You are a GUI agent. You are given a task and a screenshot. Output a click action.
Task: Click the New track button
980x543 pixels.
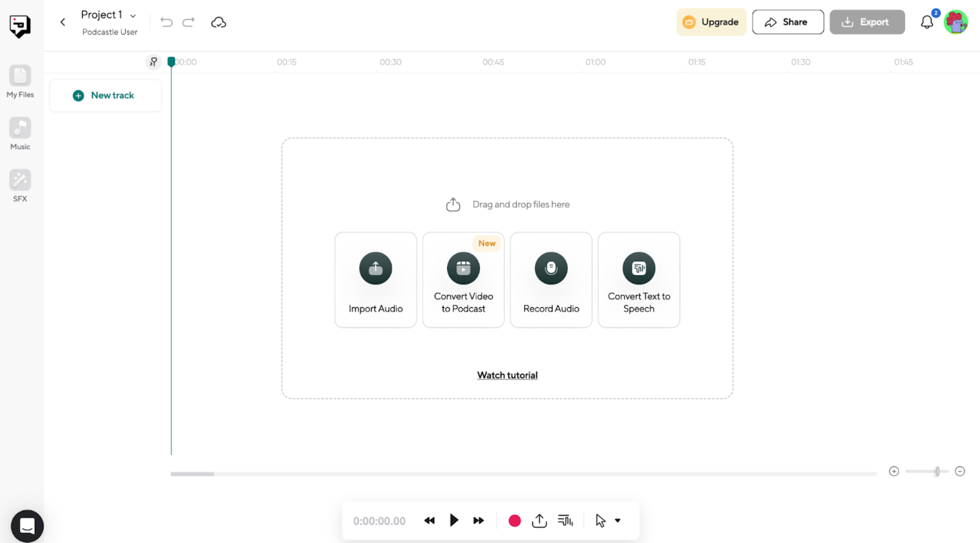[x=105, y=95]
